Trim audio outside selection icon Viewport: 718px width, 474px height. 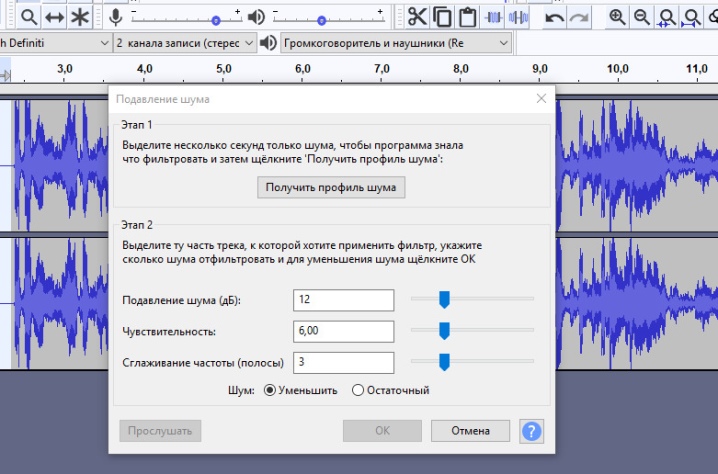coord(493,17)
